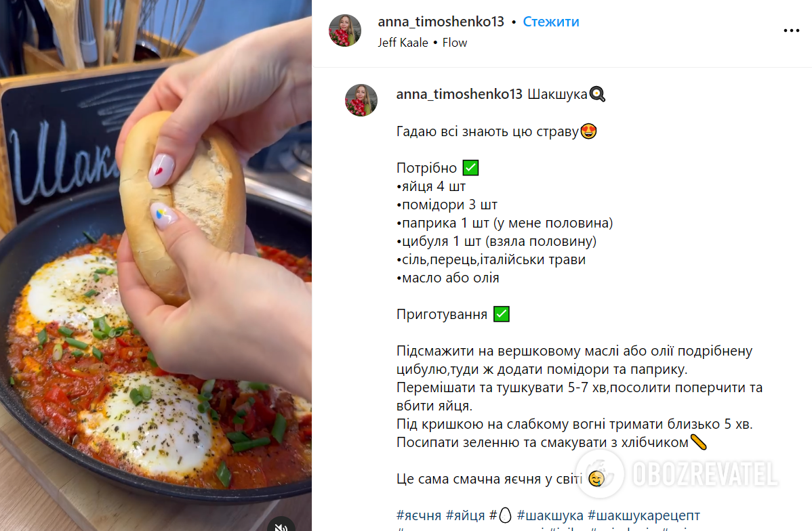Open the #яєчня hashtag

pyautogui.click(x=418, y=515)
